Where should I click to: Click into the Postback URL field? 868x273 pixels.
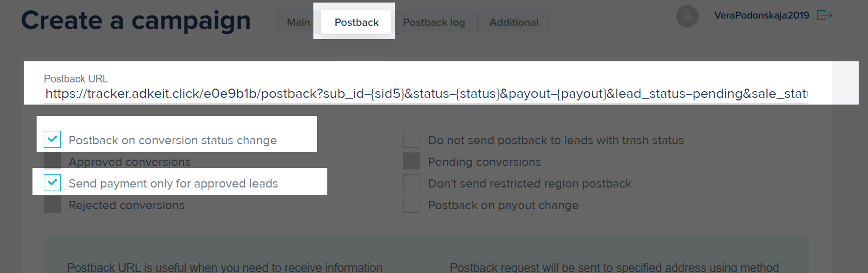click(x=426, y=94)
